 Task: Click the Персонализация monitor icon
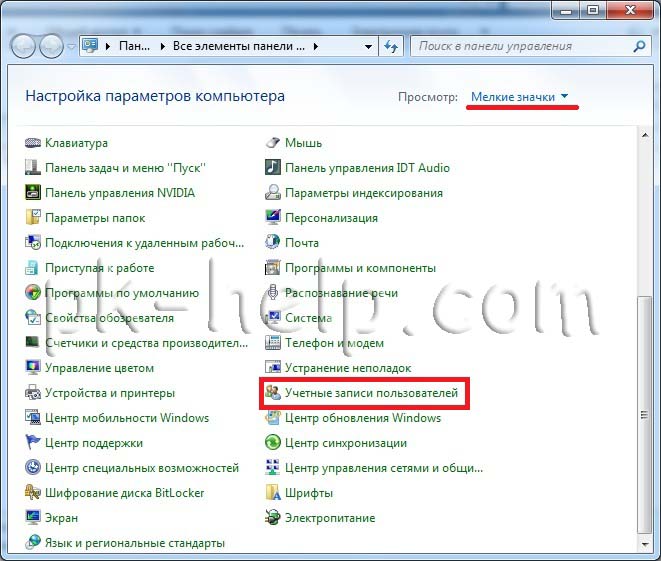(273, 217)
